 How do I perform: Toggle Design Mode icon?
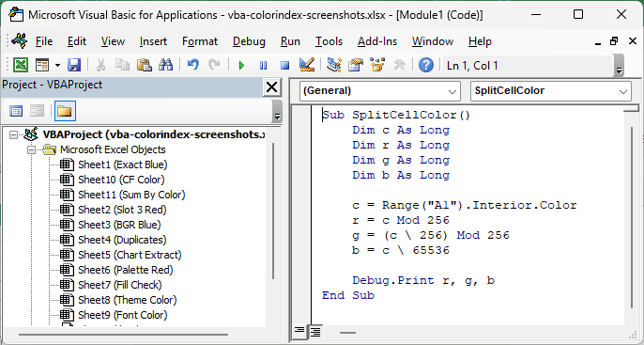307,65
